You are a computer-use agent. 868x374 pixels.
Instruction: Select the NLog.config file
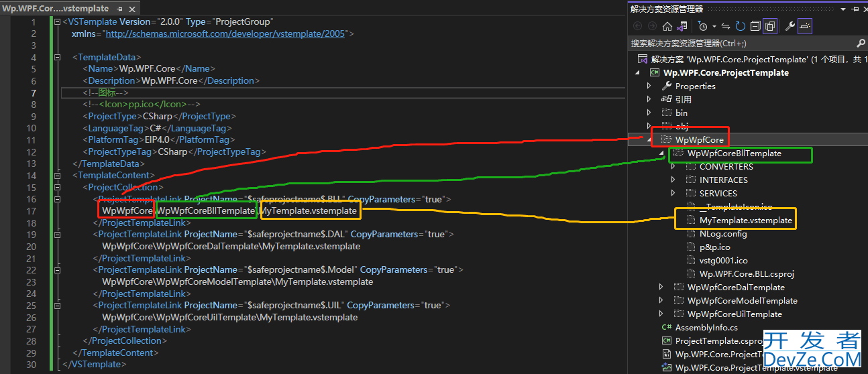click(716, 233)
